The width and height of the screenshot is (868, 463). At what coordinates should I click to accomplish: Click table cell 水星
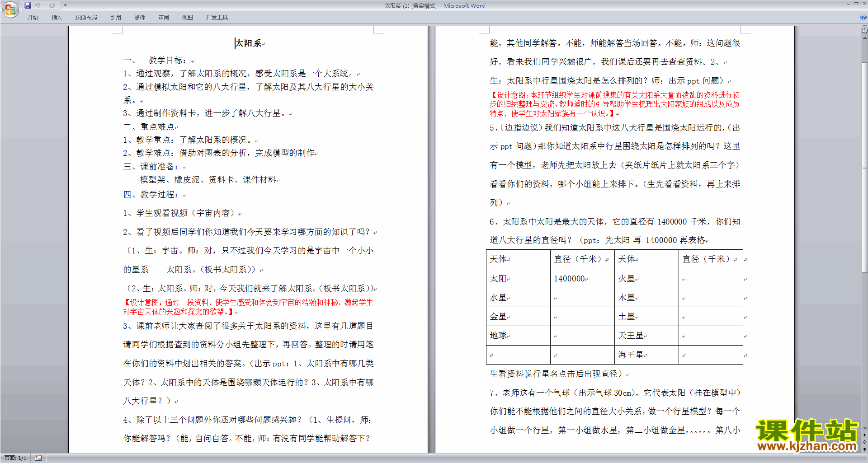click(x=518, y=298)
